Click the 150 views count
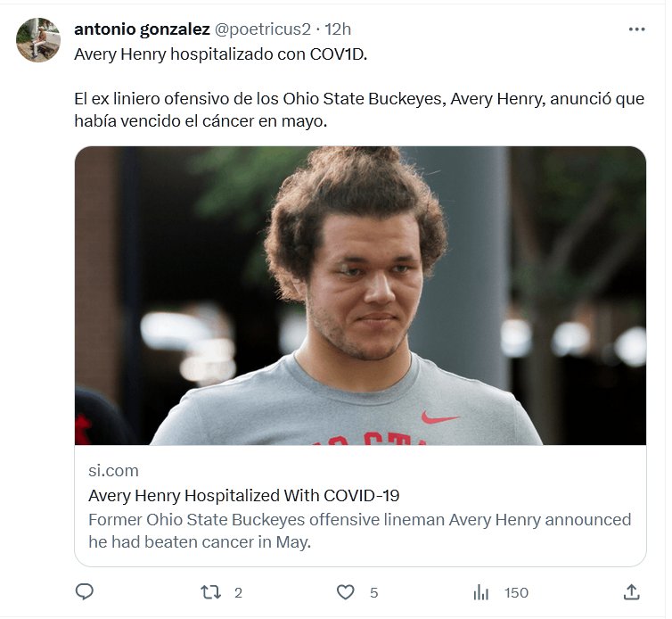Viewport: 672px width, 619px height. (516, 592)
